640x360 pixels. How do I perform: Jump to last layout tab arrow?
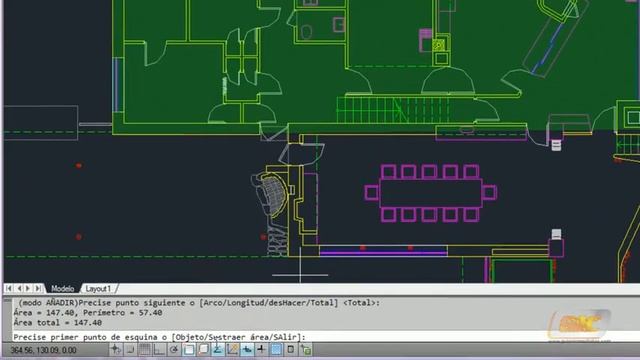click(x=38, y=289)
